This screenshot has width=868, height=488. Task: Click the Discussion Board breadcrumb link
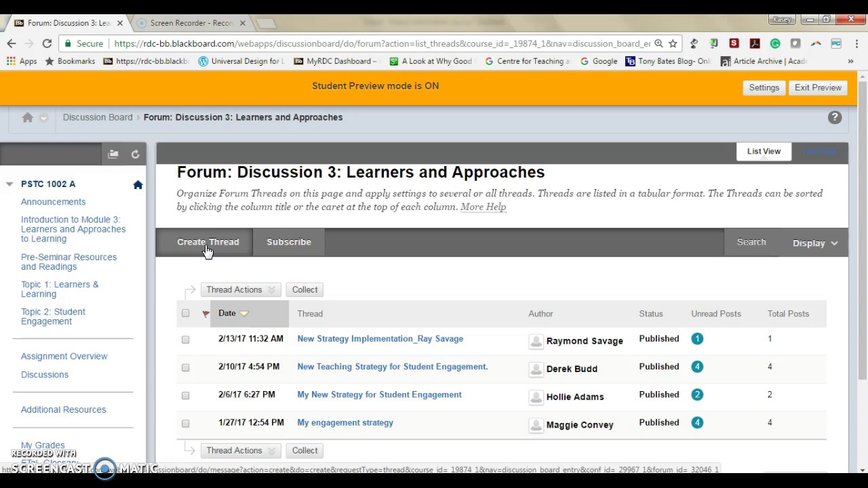pyautogui.click(x=98, y=117)
